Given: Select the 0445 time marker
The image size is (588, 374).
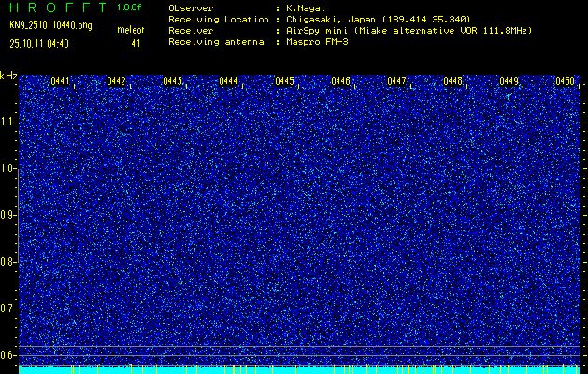Looking at the screenshot, I should point(285,81).
